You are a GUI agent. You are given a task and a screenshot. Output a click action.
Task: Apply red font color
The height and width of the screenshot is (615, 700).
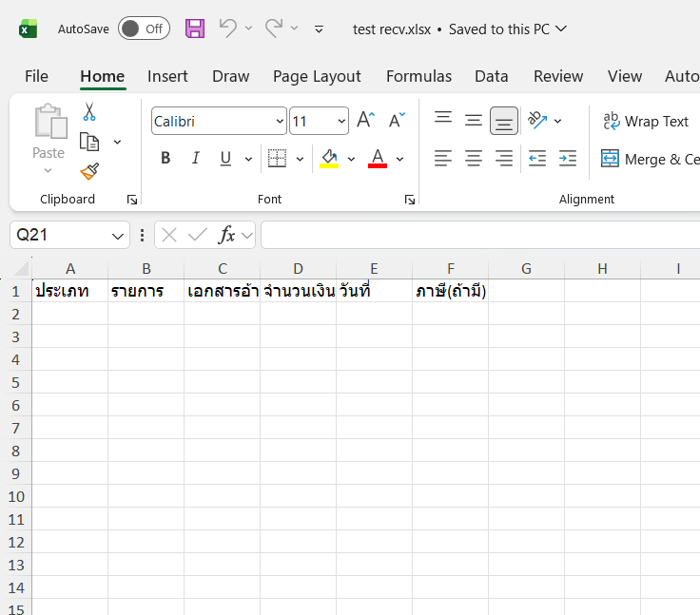378,158
